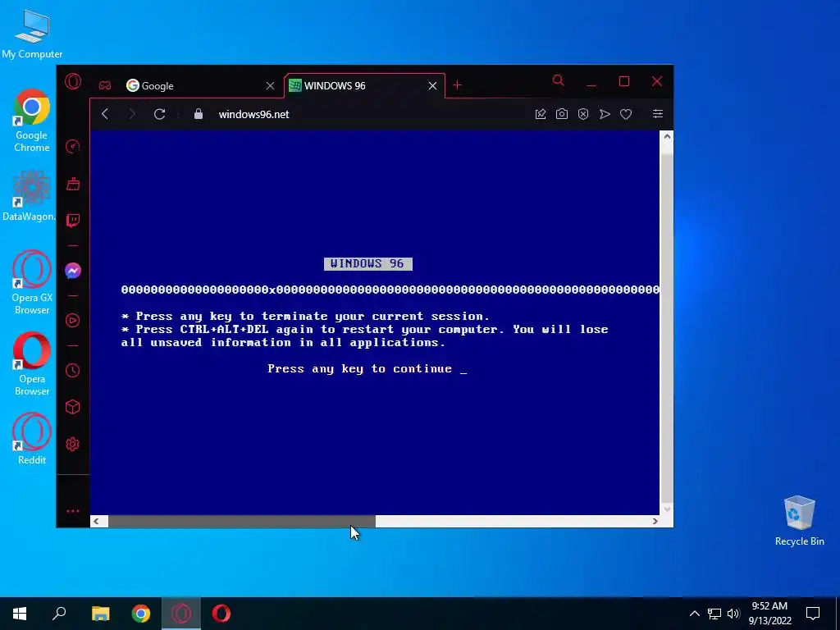Click vertical scrollbar up arrow
840x630 pixels.
click(x=667, y=137)
